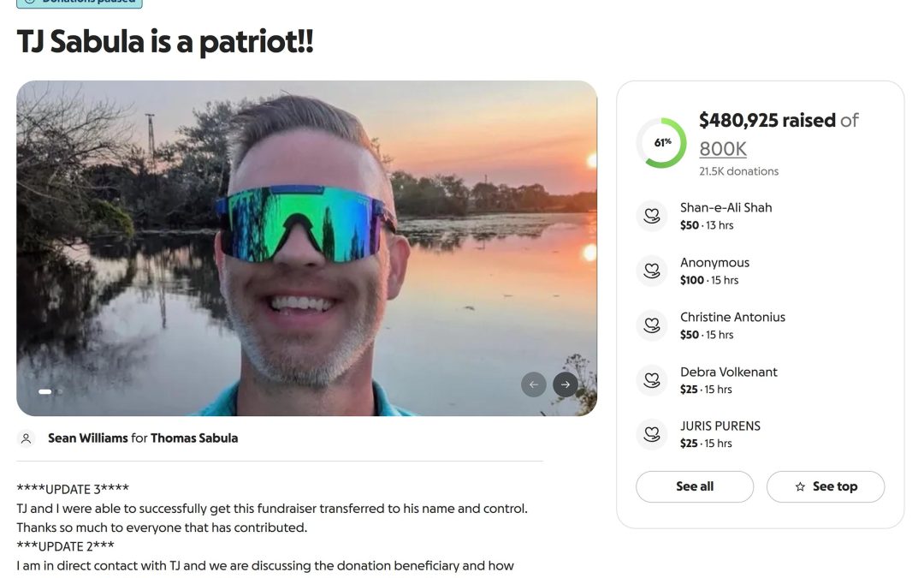The height and width of the screenshot is (578, 924).
Task: Click the heart icon beside the Anonymous donation
Action: 652,270
